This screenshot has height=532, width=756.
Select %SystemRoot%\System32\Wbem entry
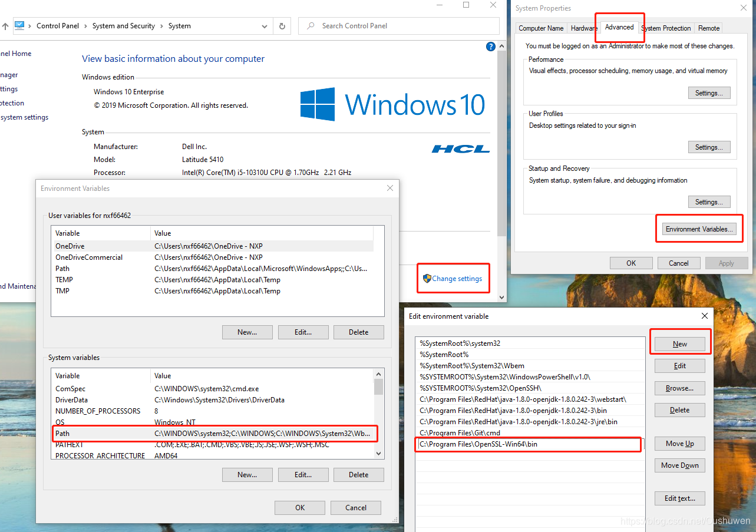pos(530,365)
